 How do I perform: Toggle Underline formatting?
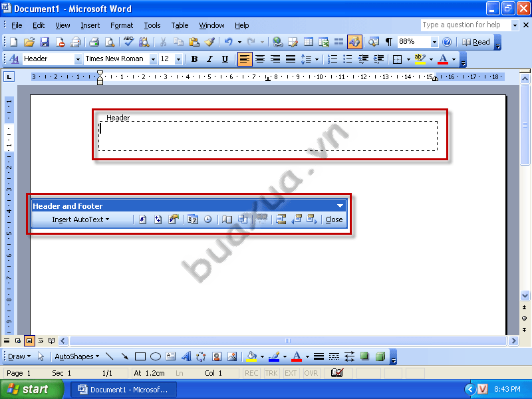[225, 59]
